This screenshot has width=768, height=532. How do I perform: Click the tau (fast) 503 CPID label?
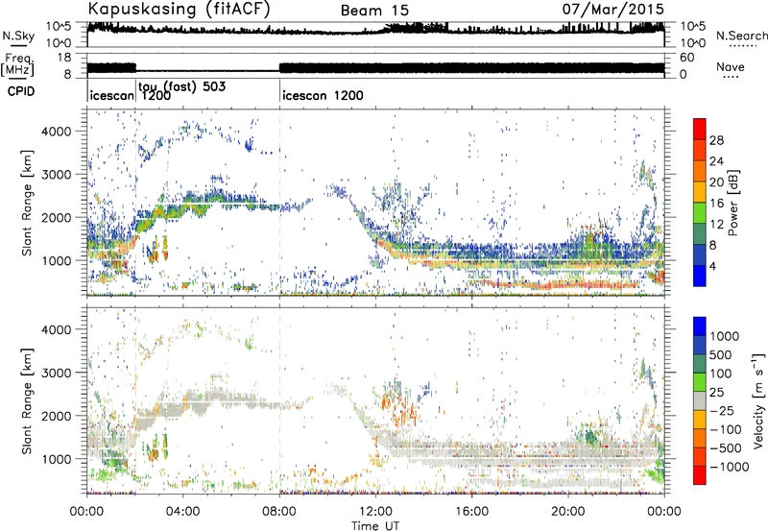tap(181, 86)
